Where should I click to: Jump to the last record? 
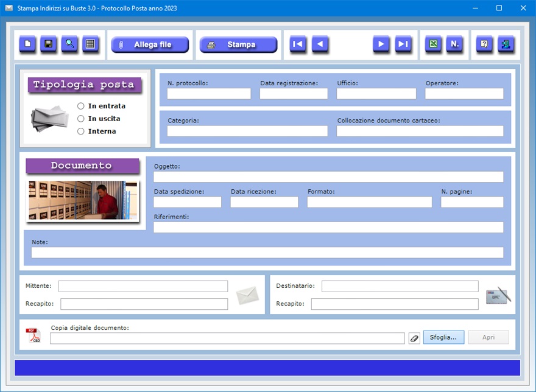403,44
